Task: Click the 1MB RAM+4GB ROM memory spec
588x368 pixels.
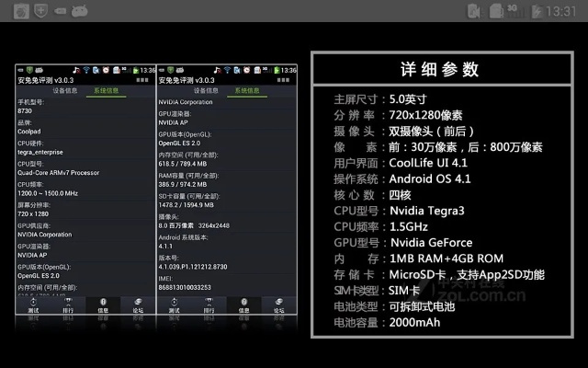Action: pyautogui.click(x=447, y=259)
